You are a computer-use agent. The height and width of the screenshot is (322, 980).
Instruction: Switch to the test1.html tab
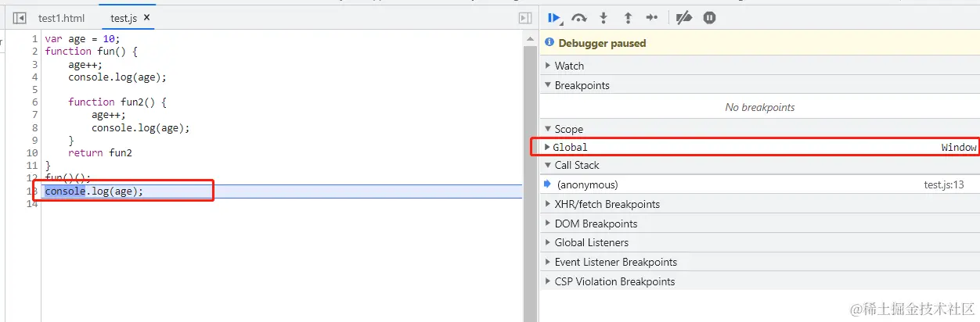coord(61,18)
